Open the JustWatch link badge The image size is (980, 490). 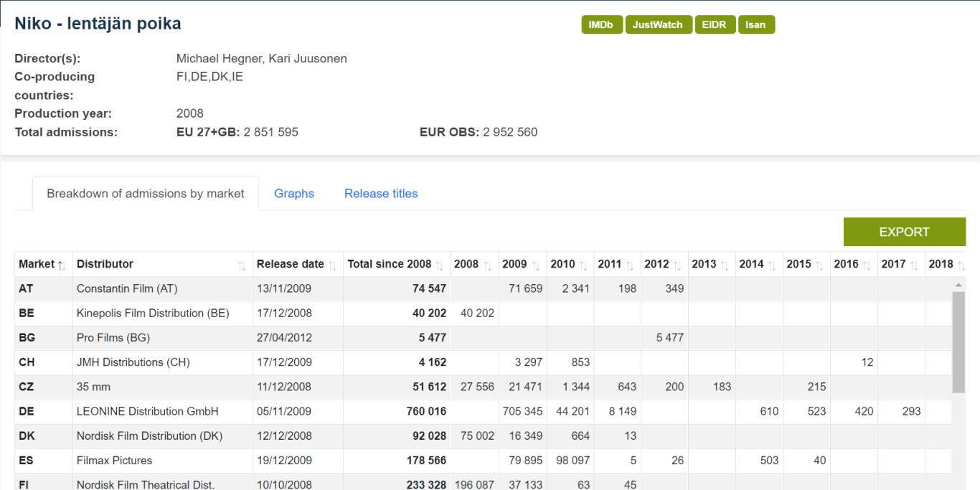coord(658,24)
